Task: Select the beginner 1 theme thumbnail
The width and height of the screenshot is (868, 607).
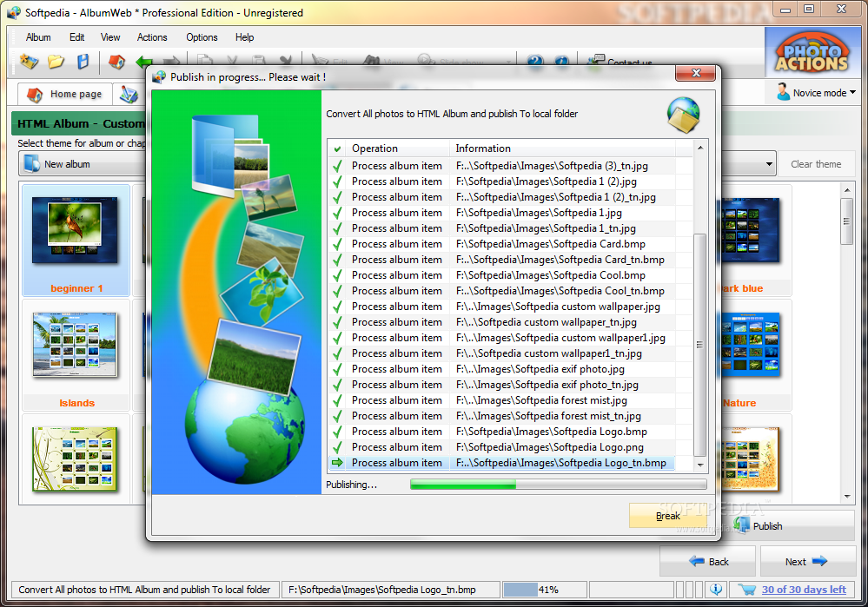Action: (x=76, y=241)
